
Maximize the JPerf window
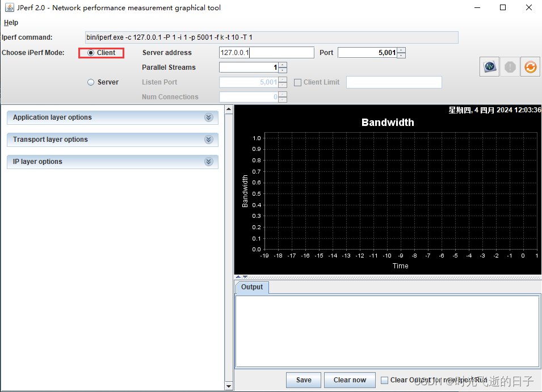pyautogui.click(x=503, y=7)
